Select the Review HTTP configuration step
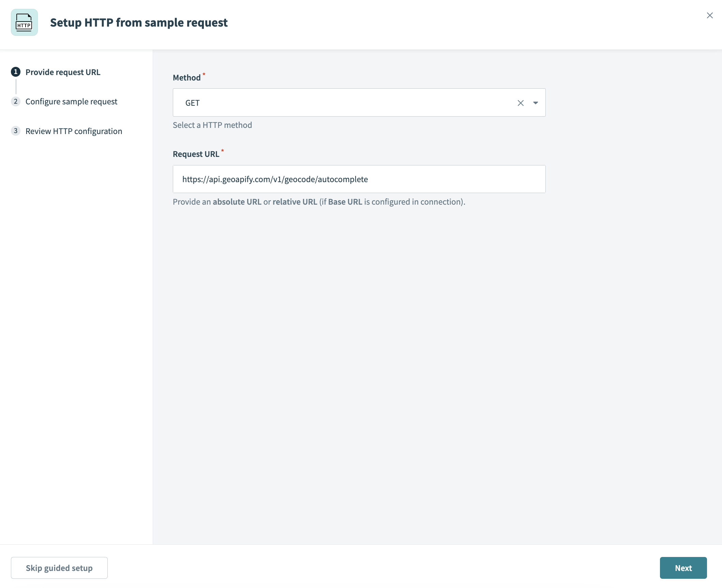 pos(74,131)
